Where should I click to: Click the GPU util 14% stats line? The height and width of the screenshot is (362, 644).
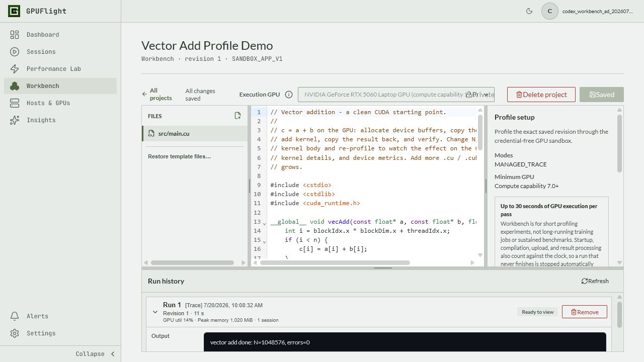pyautogui.click(x=220, y=320)
